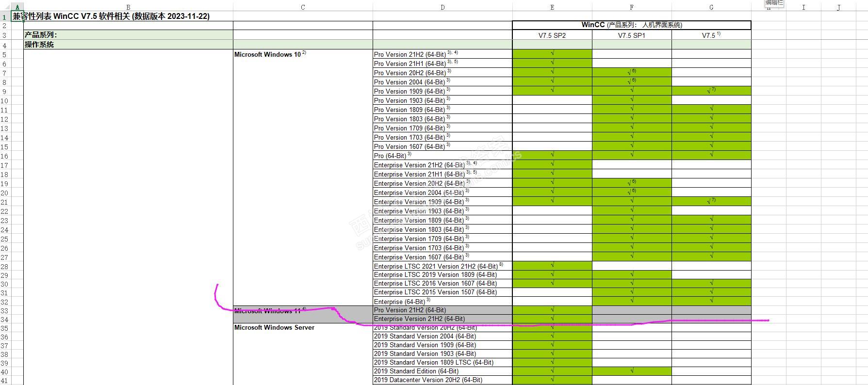
Task: Click V7.5 checkmark for Enterprise LTSC 2015
Action: pos(711,292)
